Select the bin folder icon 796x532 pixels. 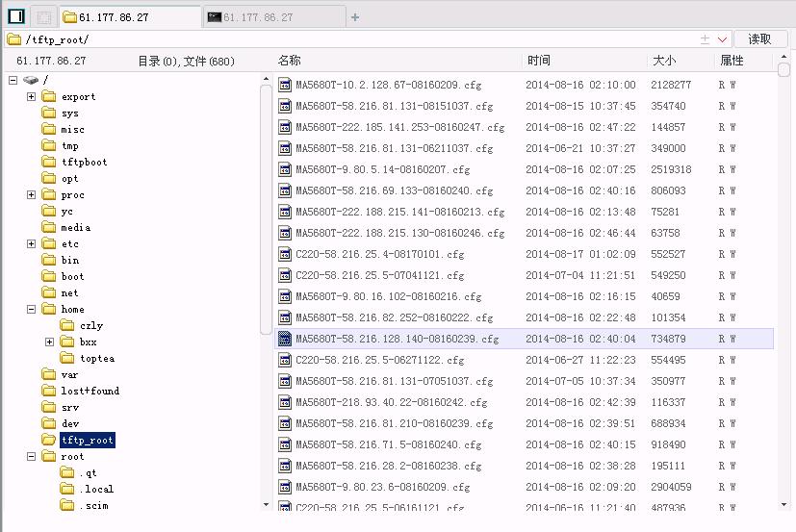[49, 260]
